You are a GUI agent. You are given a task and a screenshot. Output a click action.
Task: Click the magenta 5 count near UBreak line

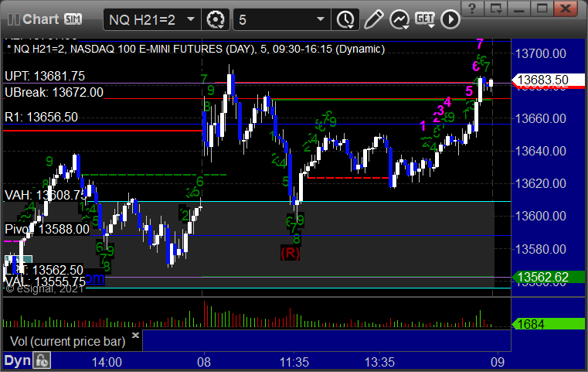469,91
